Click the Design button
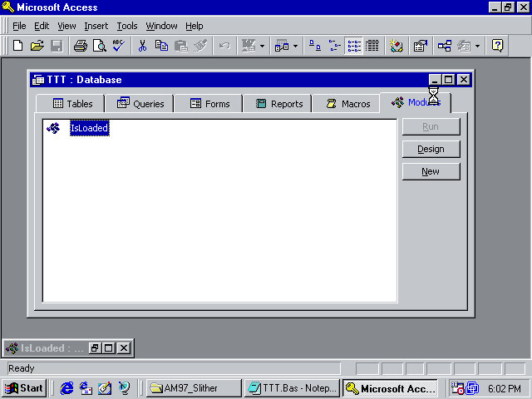The width and height of the screenshot is (532, 399). [x=431, y=149]
